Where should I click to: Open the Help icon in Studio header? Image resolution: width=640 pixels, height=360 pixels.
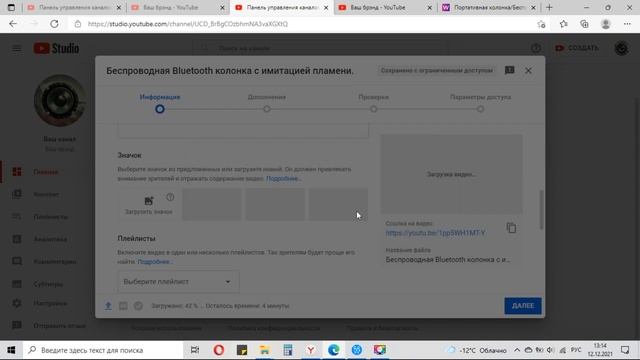click(536, 48)
